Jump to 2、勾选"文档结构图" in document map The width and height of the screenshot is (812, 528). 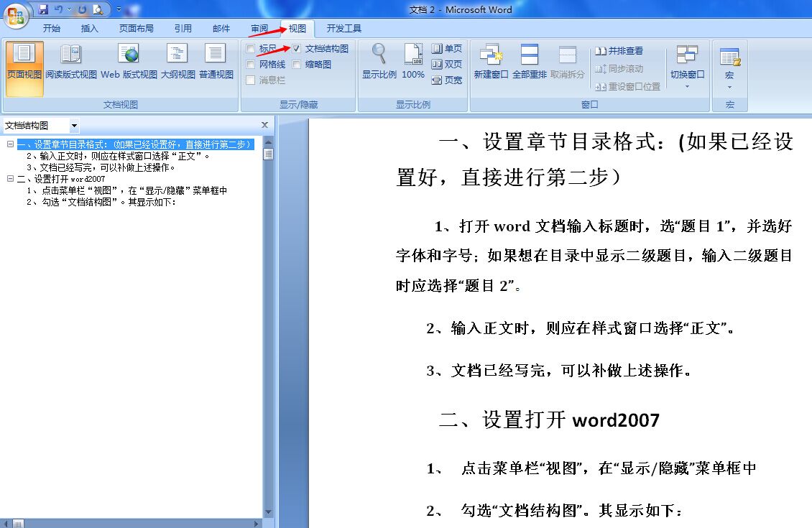[x=101, y=202]
